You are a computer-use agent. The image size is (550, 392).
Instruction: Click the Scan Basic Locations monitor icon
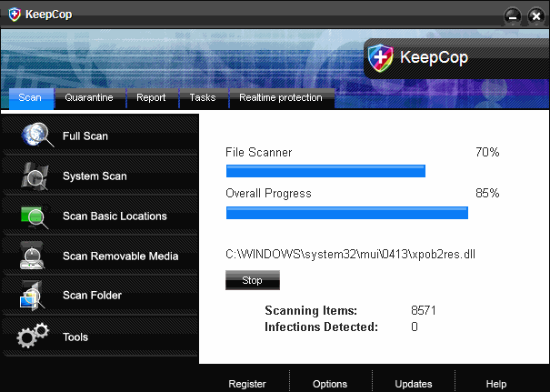click(35, 216)
